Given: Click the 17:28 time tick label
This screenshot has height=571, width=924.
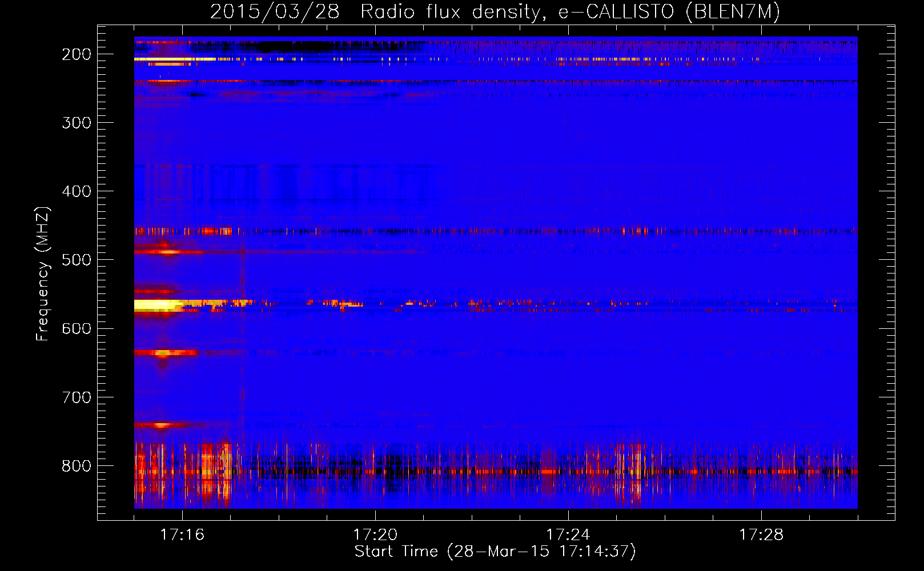Looking at the screenshot, I should pos(761,534).
